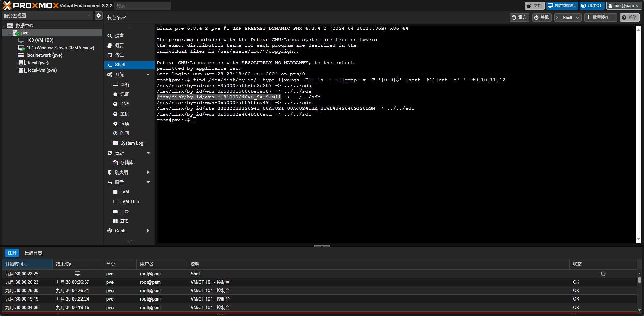
Task: Expand the 防火墙 firewall submenu
Action: point(148,172)
